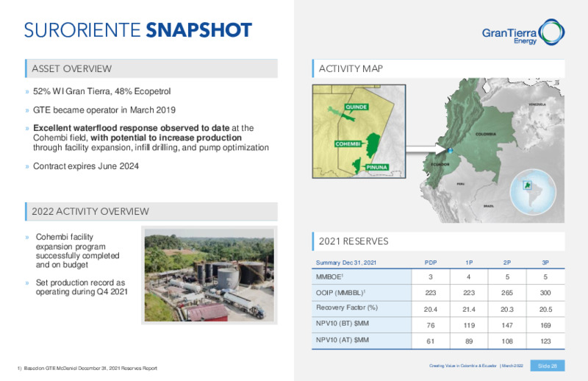The width and height of the screenshot is (588, 381).
Task: Click the ACTIVITY MAP header
Action: [438, 68]
